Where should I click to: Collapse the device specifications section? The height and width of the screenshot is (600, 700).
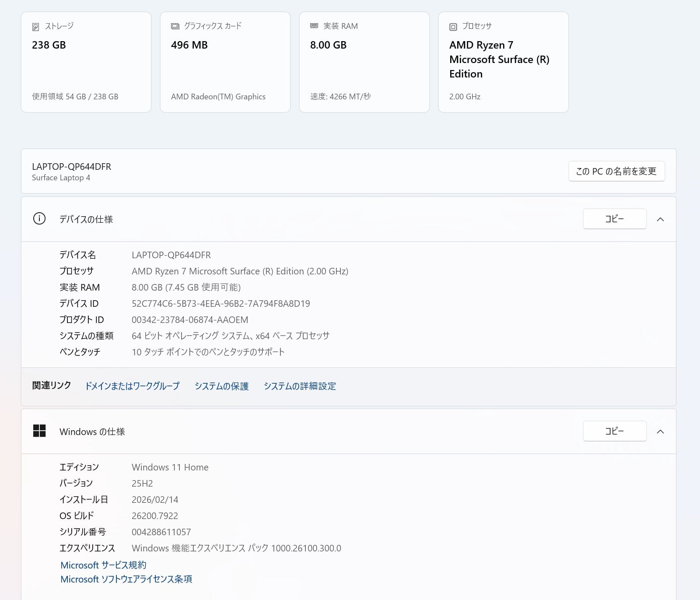click(660, 219)
